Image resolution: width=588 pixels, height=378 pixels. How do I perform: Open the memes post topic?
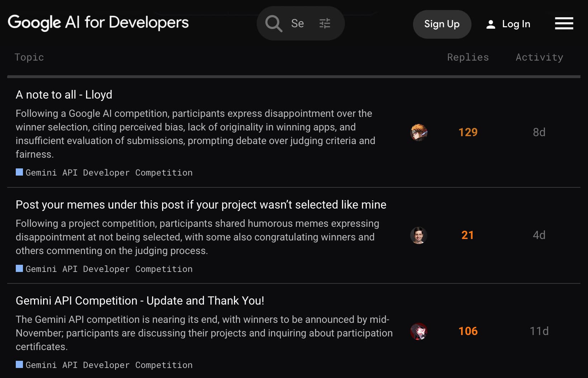point(201,205)
